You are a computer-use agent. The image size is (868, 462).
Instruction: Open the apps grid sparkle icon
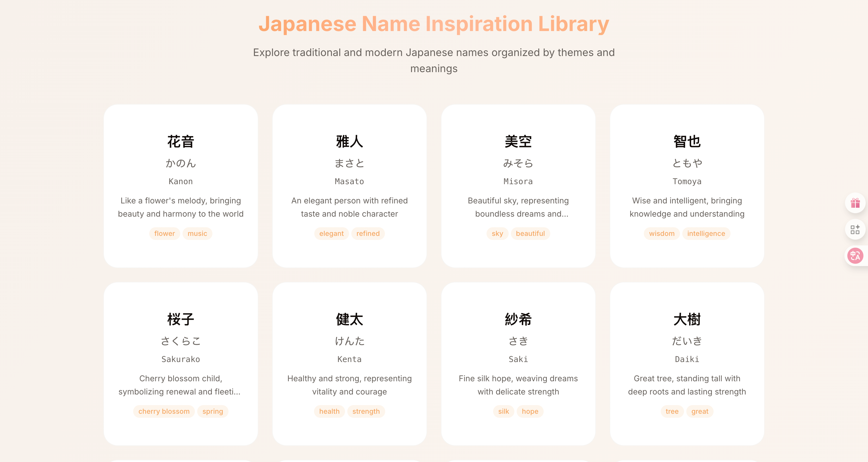(x=855, y=230)
